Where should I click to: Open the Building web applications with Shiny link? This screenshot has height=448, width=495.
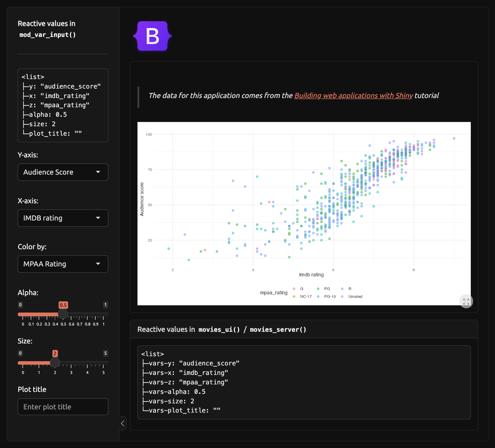pyautogui.click(x=353, y=96)
